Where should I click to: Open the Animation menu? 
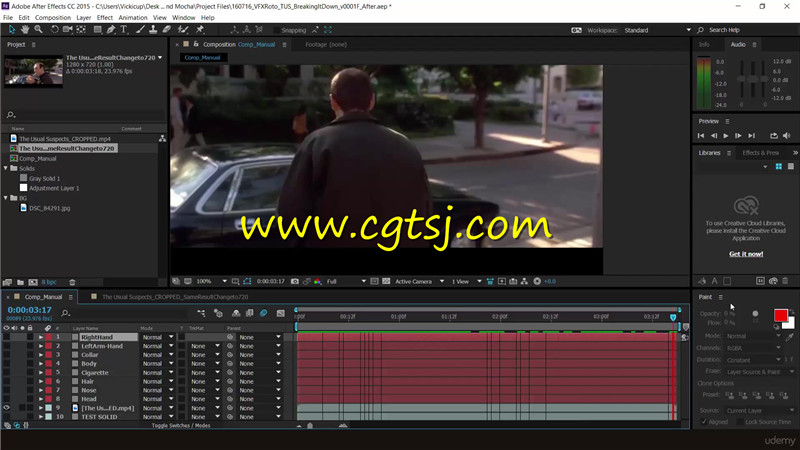(133, 17)
